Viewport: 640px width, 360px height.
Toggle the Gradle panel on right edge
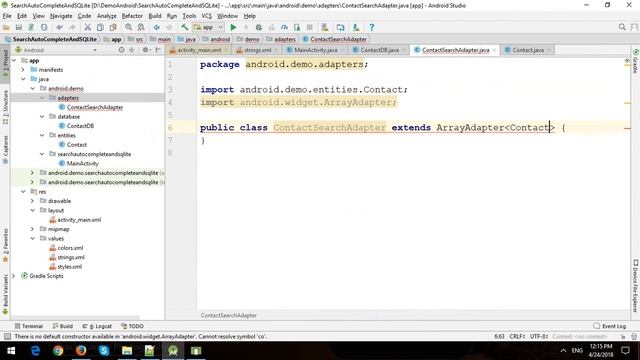[636, 61]
